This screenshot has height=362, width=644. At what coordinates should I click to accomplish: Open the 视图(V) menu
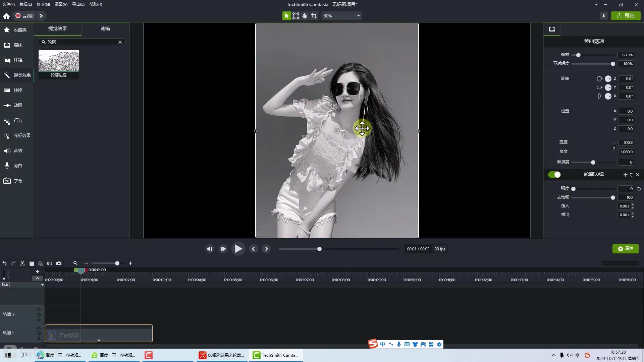pyautogui.click(x=61, y=4)
